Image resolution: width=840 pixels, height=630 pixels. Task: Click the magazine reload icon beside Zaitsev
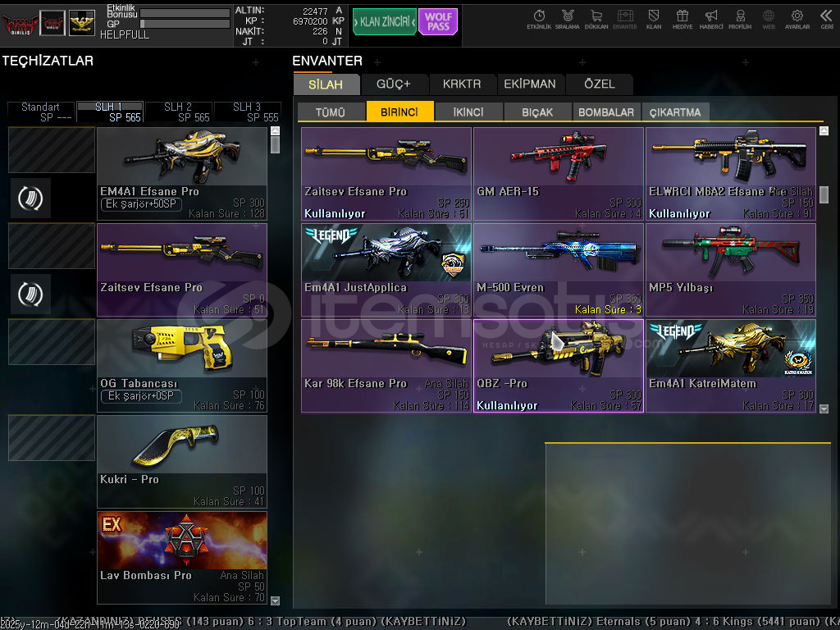pos(30,294)
